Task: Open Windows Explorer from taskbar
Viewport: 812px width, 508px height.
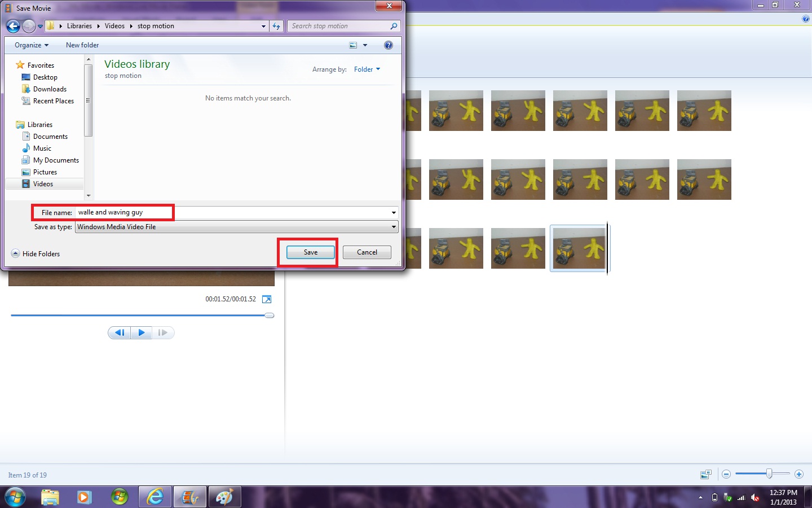Action: point(50,497)
